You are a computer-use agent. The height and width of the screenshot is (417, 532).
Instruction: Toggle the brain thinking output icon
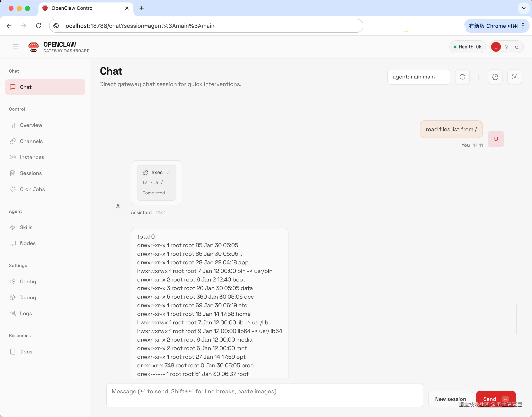[495, 77]
